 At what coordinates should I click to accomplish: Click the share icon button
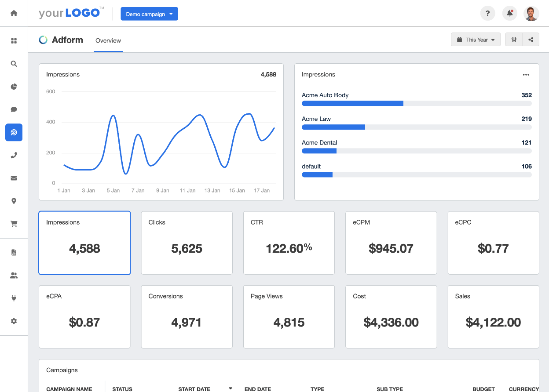click(531, 40)
